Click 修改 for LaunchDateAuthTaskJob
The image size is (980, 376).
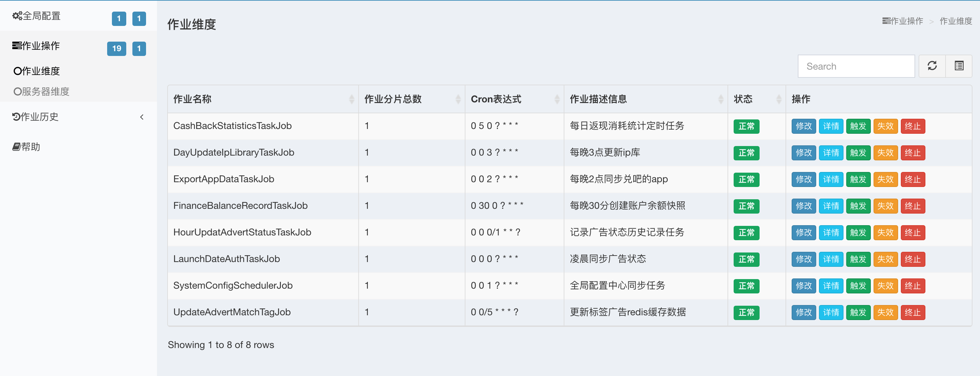click(804, 259)
